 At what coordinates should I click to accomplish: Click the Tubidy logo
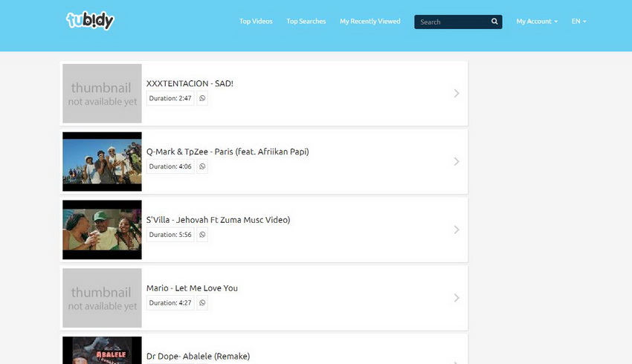90,21
